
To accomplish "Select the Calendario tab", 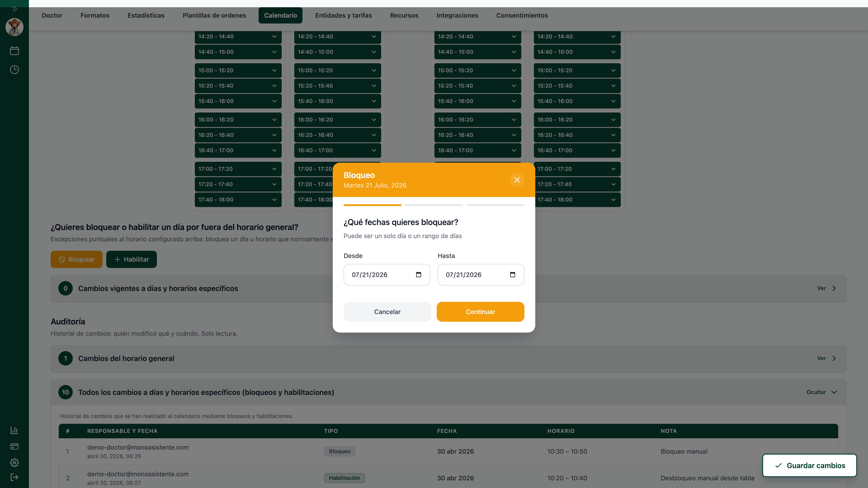I will click(x=280, y=15).
